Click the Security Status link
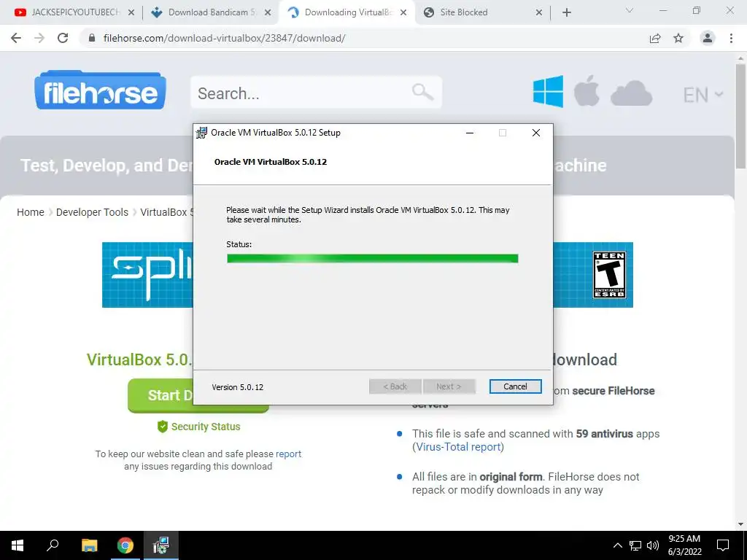747x560 pixels. (x=205, y=427)
